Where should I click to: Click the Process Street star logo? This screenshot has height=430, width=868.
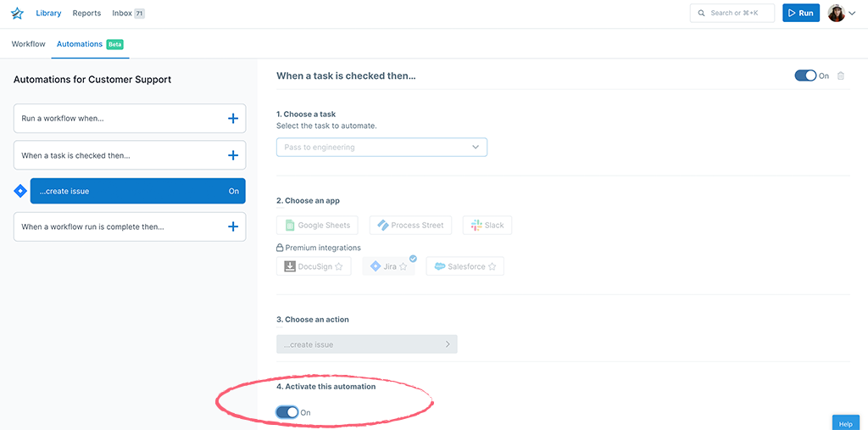click(17, 14)
